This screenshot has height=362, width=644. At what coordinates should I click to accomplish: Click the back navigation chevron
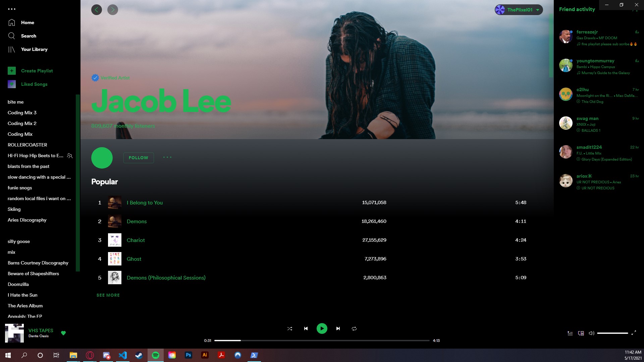(97, 10)
